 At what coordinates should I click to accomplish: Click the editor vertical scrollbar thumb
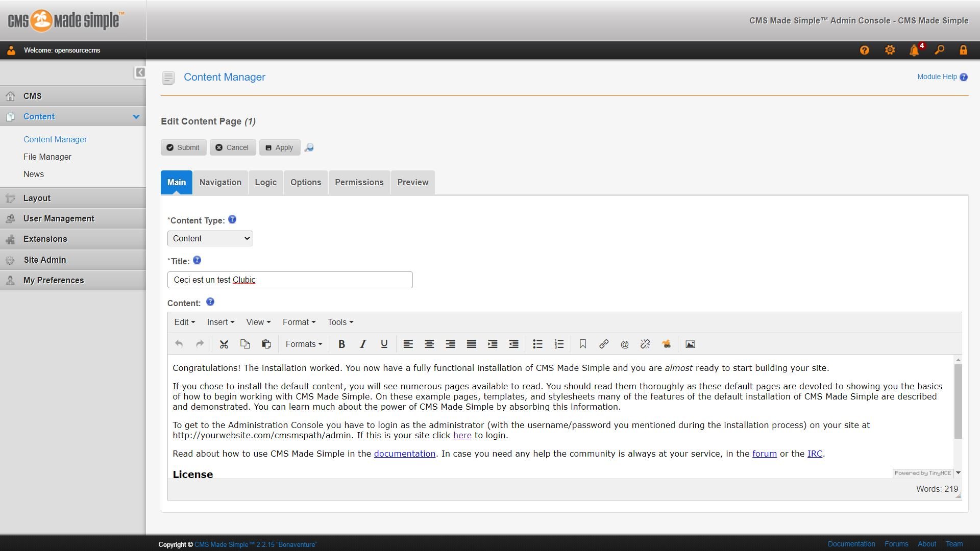click(958, 402)
